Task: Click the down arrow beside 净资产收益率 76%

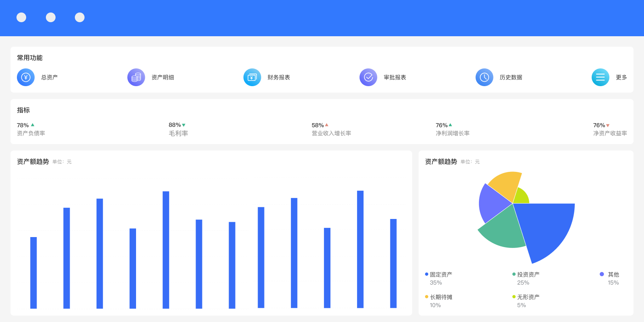Action: (x=608, y=126)
